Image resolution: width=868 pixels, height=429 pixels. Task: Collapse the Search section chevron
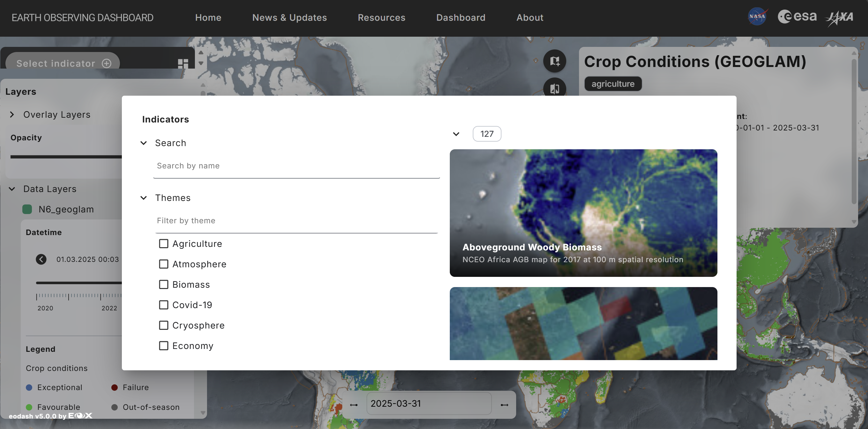(x=144, y=143)
